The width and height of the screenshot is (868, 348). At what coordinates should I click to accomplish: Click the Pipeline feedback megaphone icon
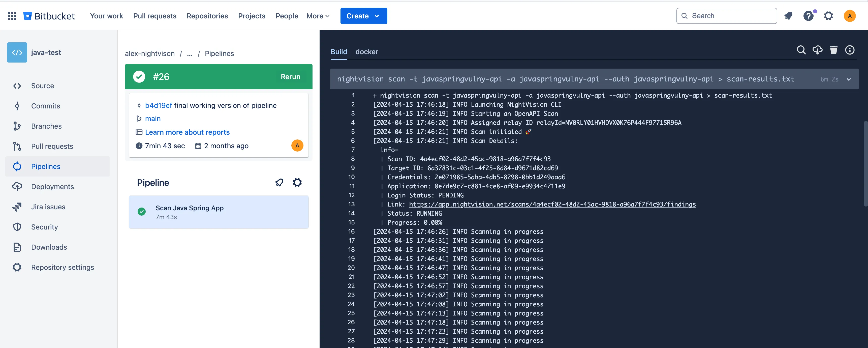coord(279,183)
